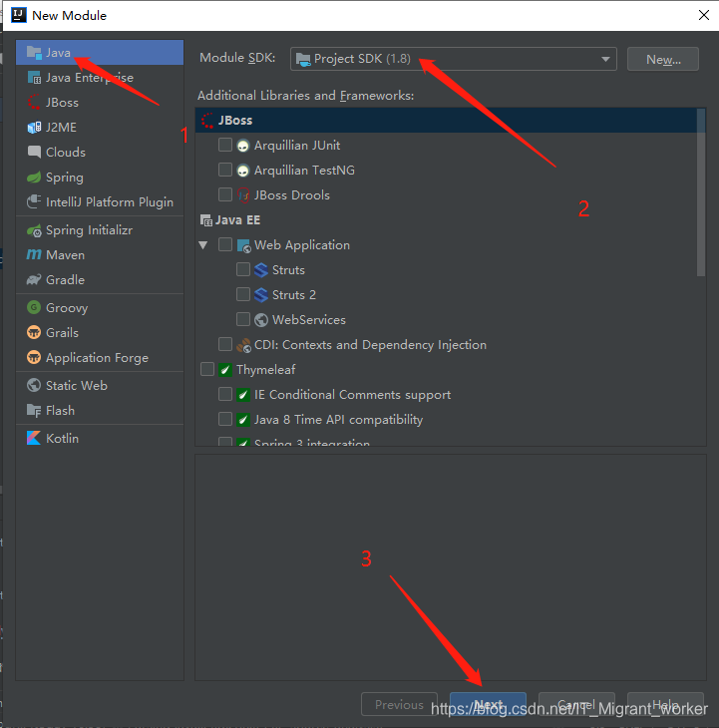Click the Struts 2 icon
This screenshot has height=728, width=719.
(261, 295)
